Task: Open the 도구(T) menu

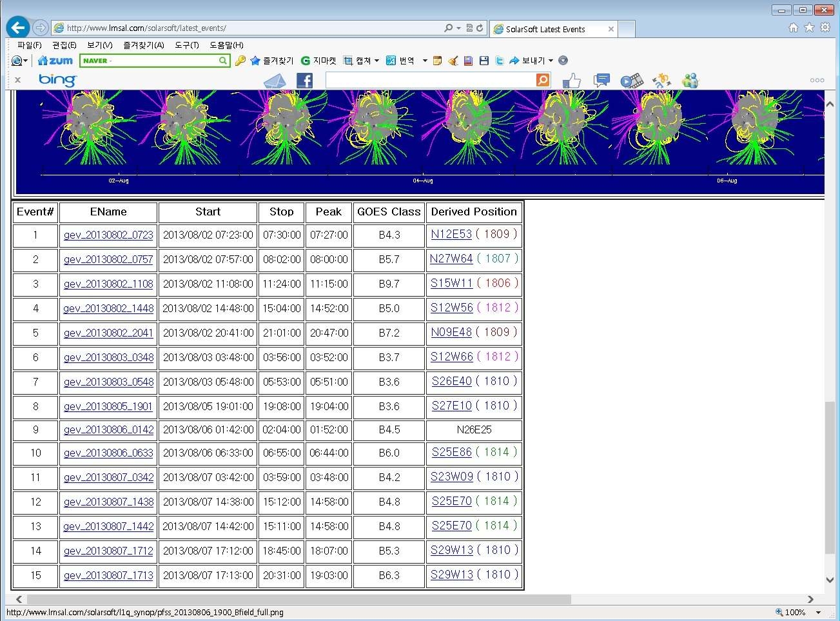Action: coord(186,45)
